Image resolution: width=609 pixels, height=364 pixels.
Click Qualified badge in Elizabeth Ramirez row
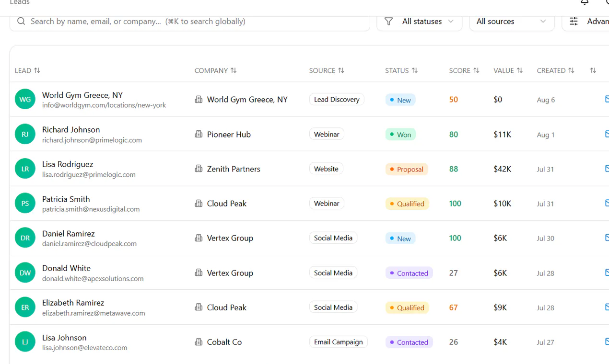(x=407, y=307)
